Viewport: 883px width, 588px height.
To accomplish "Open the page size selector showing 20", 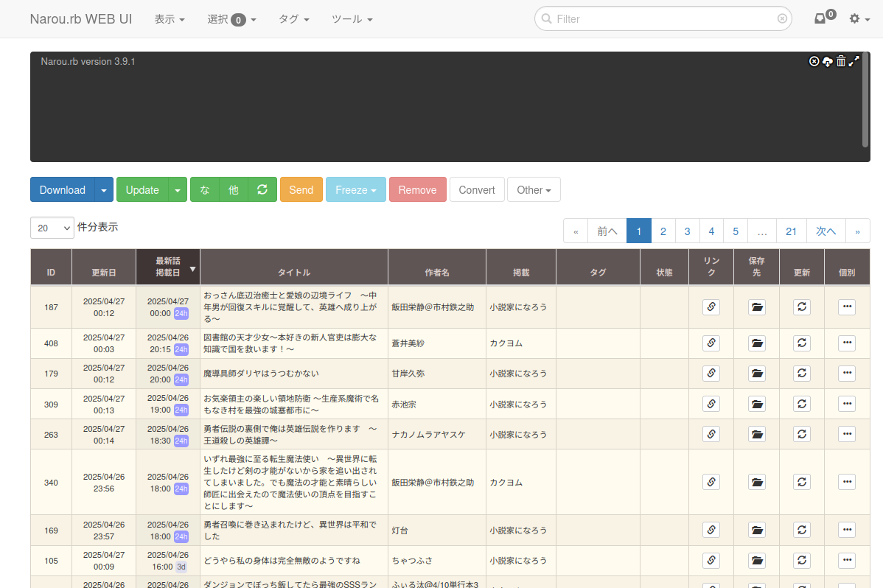I will 52,228.
